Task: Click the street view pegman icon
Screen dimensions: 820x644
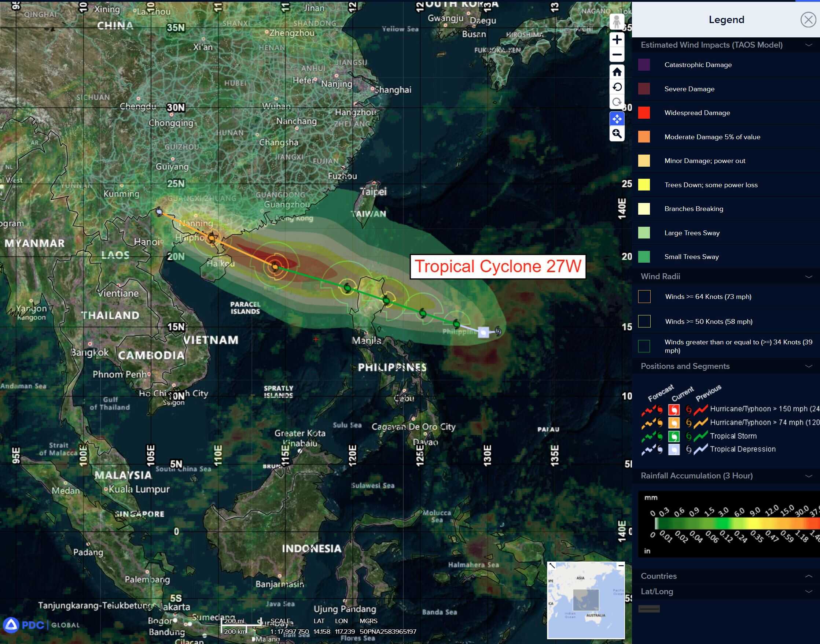Action: tap(617, 22)
